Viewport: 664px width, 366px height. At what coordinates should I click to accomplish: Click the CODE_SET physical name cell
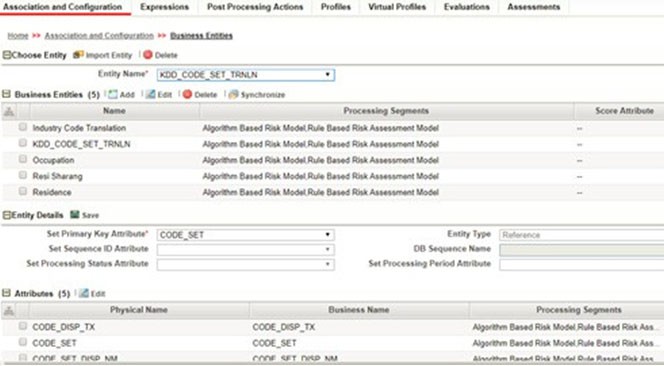point(54,343)
